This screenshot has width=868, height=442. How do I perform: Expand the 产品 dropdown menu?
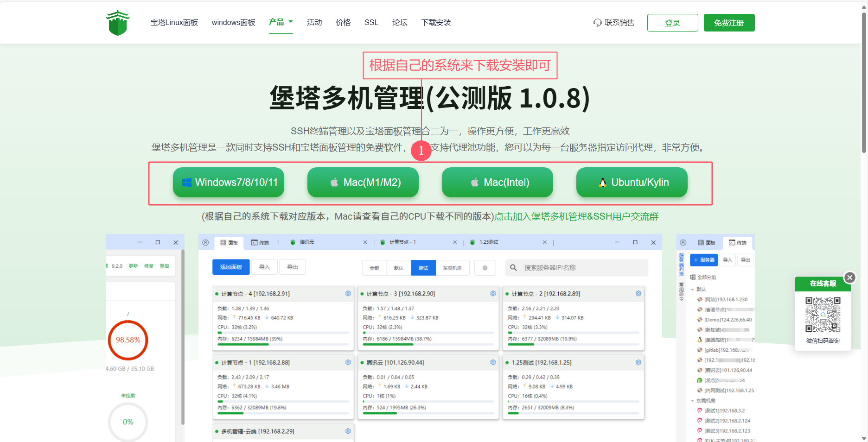[x=281, y=22]
